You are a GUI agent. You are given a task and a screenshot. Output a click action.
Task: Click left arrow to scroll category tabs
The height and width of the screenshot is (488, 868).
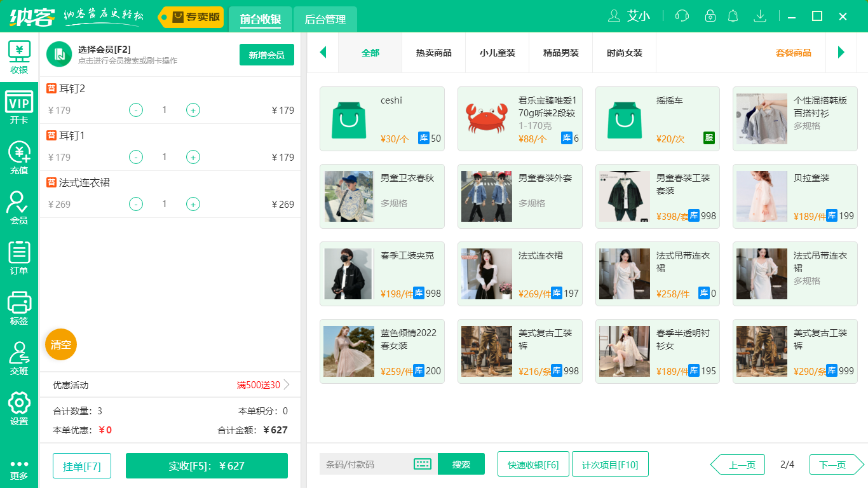click(323, 53)
